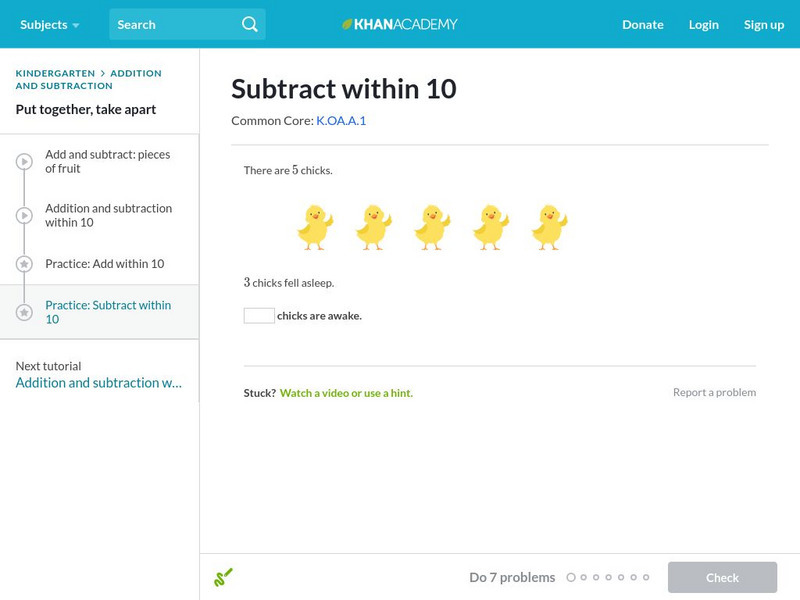Click the play icon beside Addition and subtraction within 10
The width and height of the screenshot is (800, 600).
coord(24,216)
